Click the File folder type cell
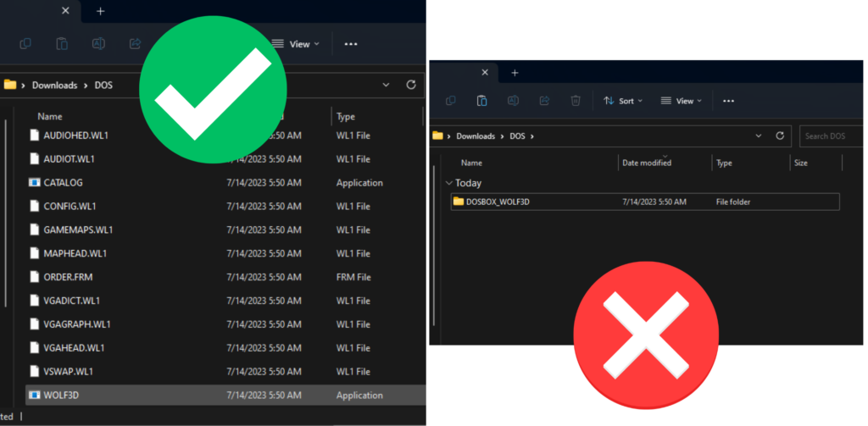Viewport: 868px width, 426px height. tap(733, 202)
